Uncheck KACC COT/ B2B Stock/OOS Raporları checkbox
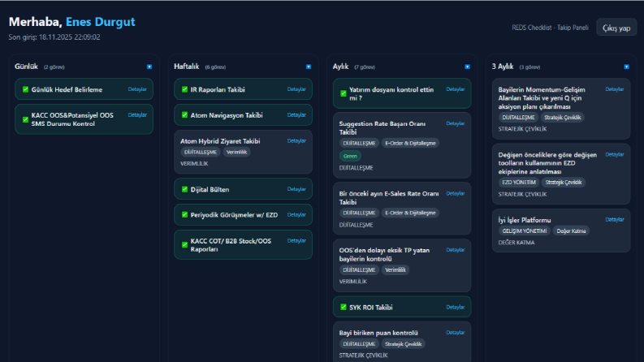This screenshot has width=644, height=362. click(184, 244)
